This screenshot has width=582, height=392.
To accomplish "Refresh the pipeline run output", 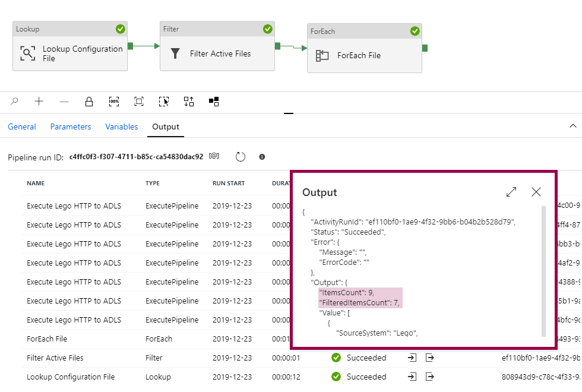I will point(241,157).
